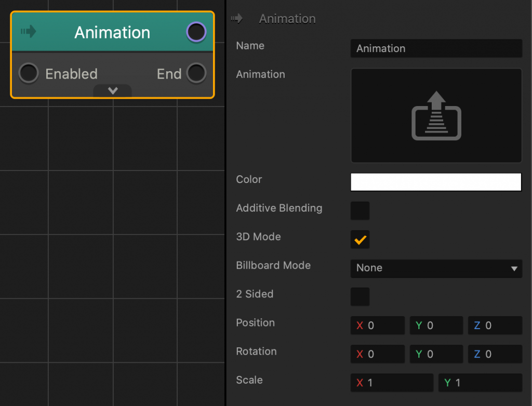532x406 pixels.
Task: Open the white Color swatch
Action: [x=436, y=182]
